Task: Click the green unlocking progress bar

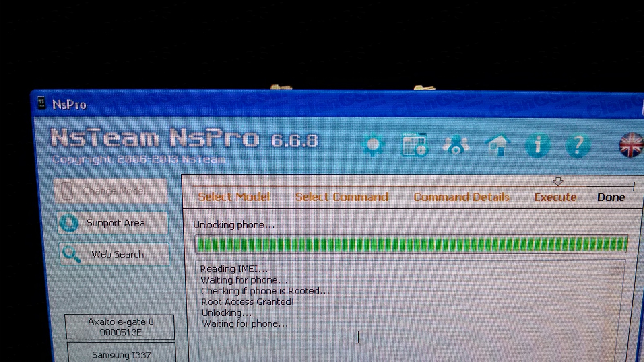Action: pos(411,244)
